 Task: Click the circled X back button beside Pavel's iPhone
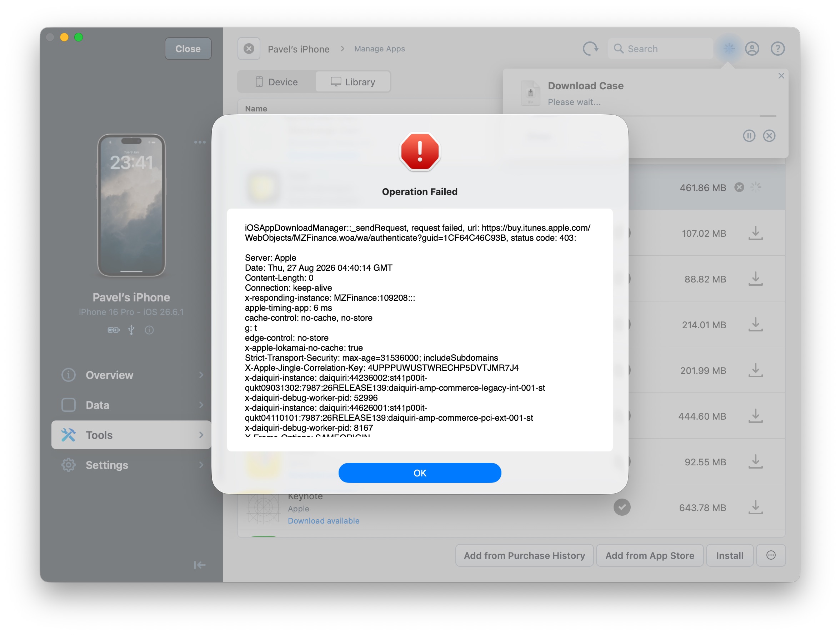click(249, 49)
